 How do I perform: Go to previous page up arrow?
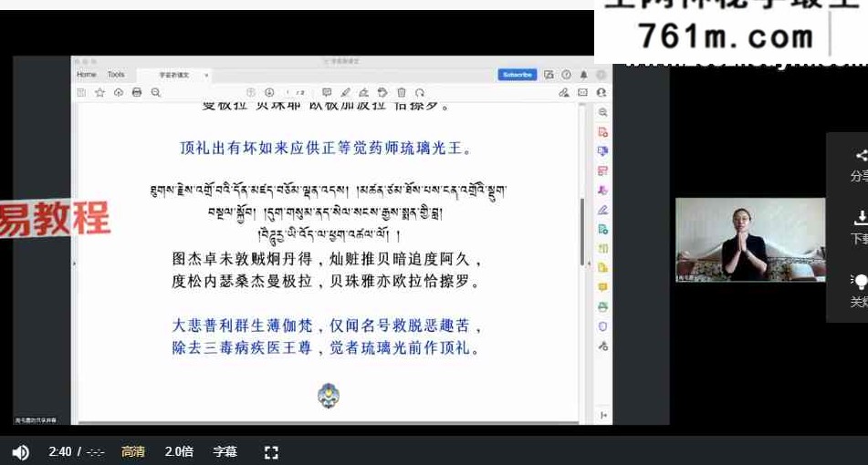point(251,92)
